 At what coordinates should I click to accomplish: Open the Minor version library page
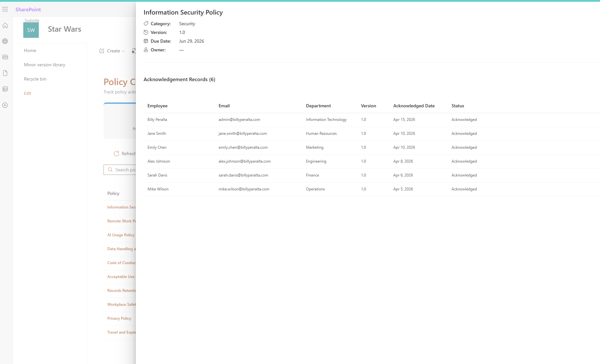coord(44,65)
